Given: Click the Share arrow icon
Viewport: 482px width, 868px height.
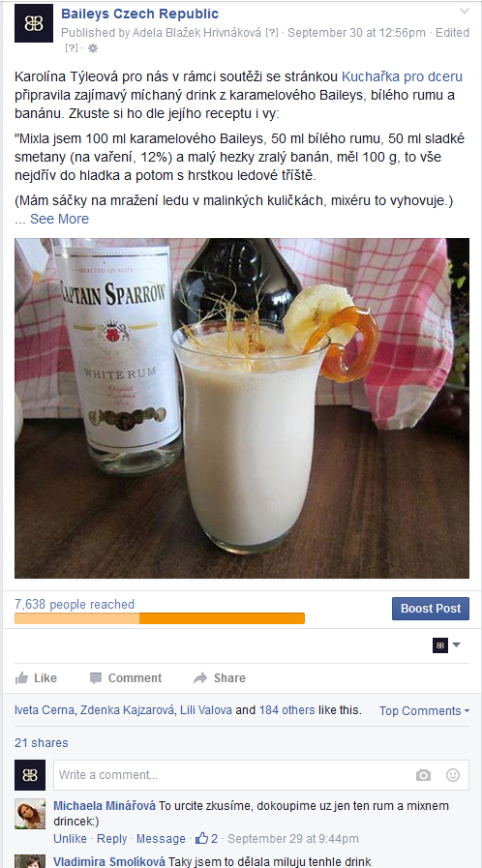Looking at the screenshot, I should click(x=199, y=678).
